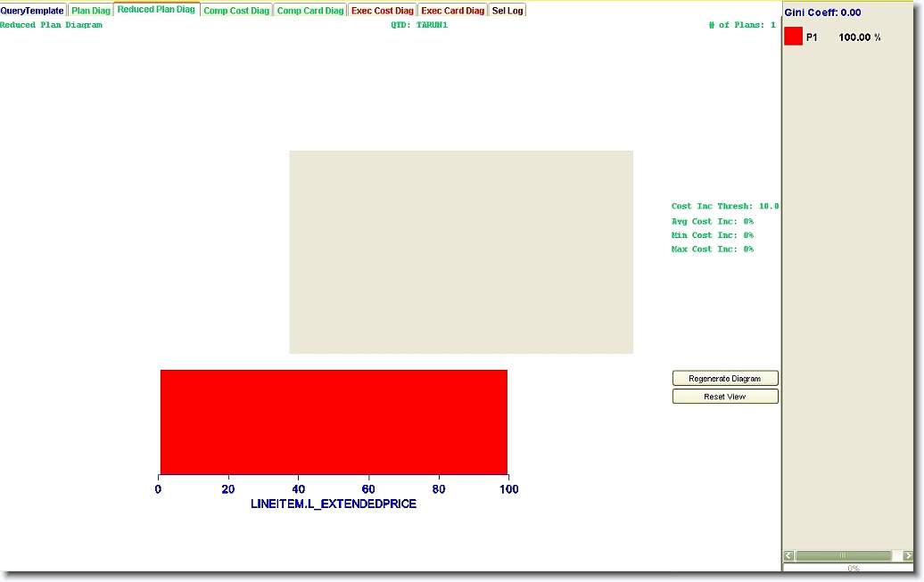924x582 pixels.
Task: Click the LINEITEM.L_EXTENDEDPRICE axis label
Action: (x=334, y=504)
